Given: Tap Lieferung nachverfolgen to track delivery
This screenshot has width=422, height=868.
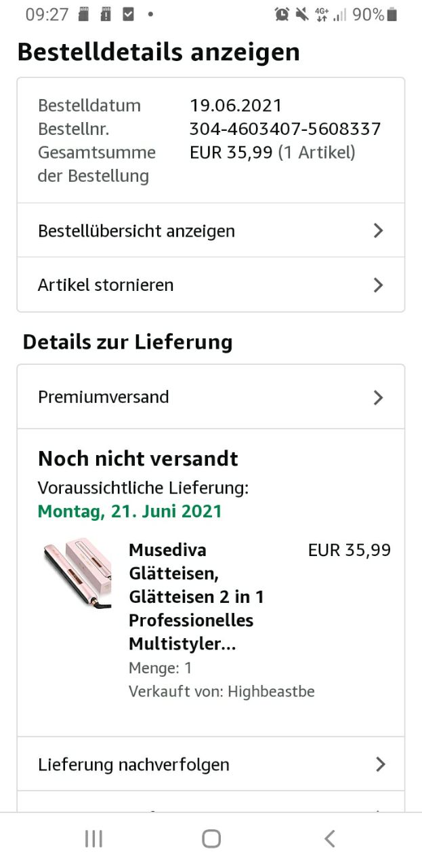Looking at the screenshot, I should click(x=133, y=765).
